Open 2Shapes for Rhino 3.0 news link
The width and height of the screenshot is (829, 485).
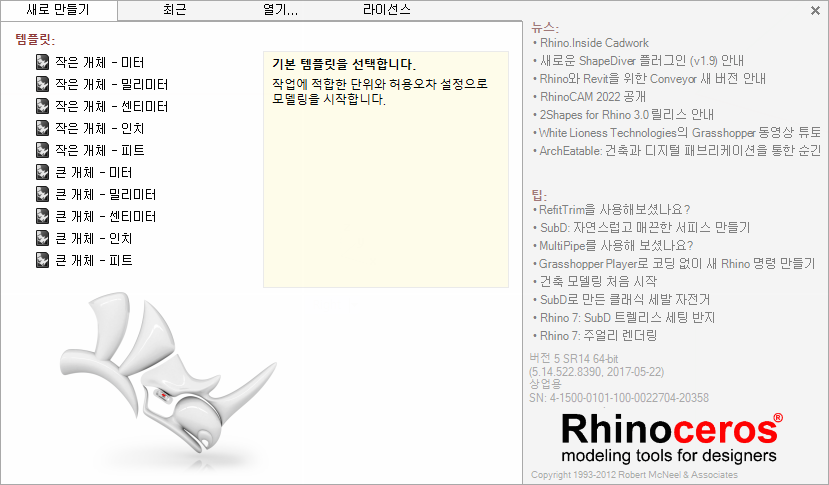[627, 115]
